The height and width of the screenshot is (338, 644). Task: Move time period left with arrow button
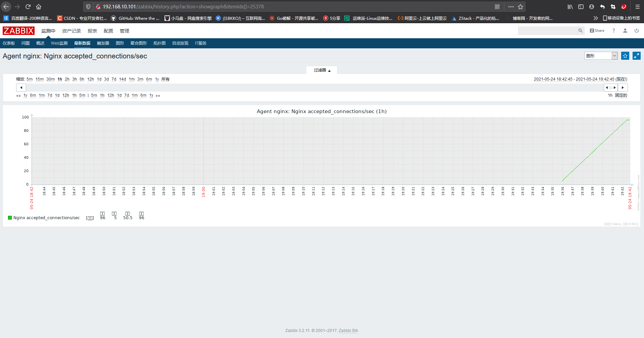[x=21, y=88]
